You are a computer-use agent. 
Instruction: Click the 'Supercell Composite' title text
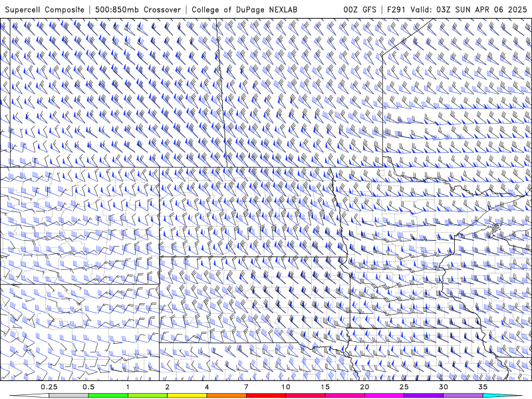click(x=45, y=10)
